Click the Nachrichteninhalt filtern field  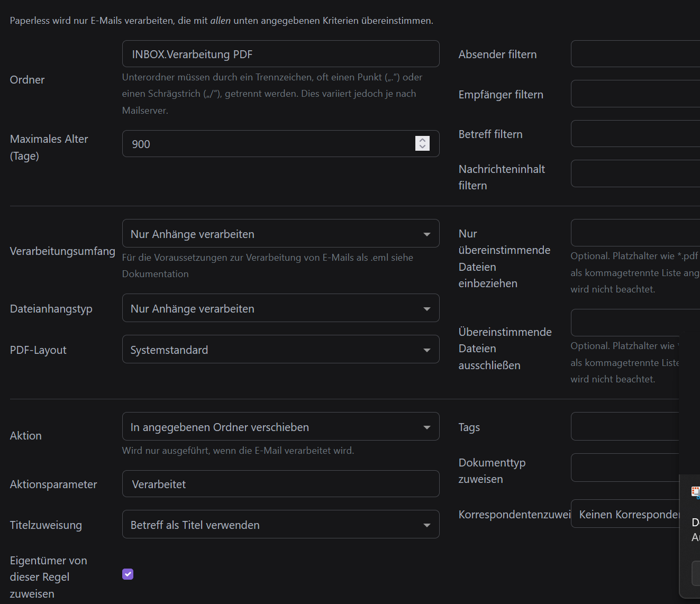[635, 174]
